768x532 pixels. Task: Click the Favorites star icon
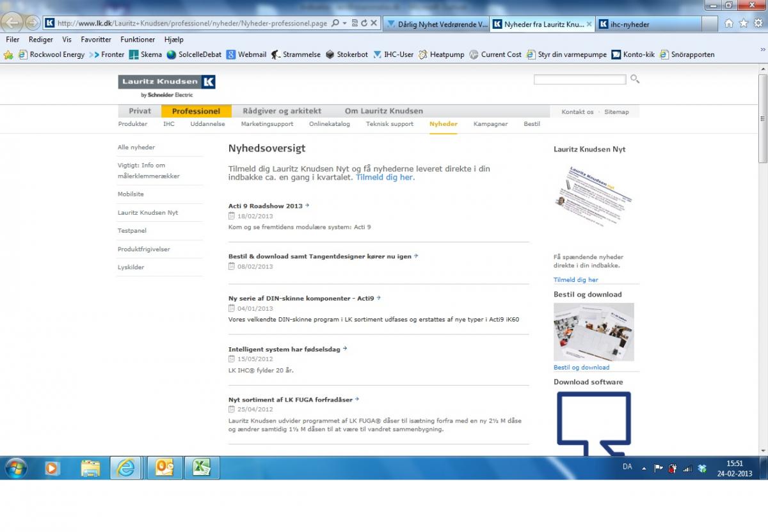[743, 24]
